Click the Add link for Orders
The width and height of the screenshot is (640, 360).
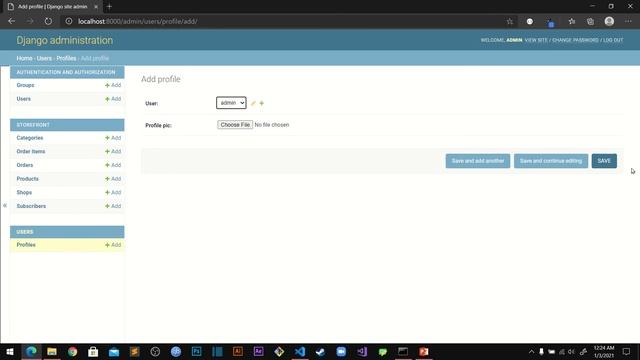pyautogui.click(x=113, y=165)
